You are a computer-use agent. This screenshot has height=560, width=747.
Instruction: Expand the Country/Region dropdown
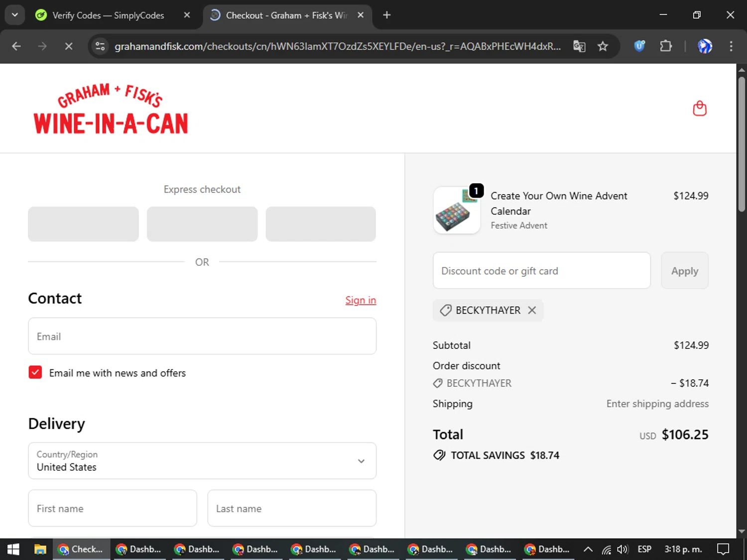click(202, 461)
